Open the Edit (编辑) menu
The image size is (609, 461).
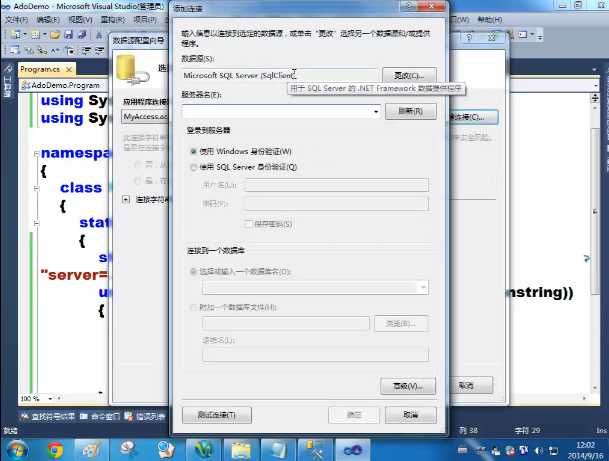48,19
